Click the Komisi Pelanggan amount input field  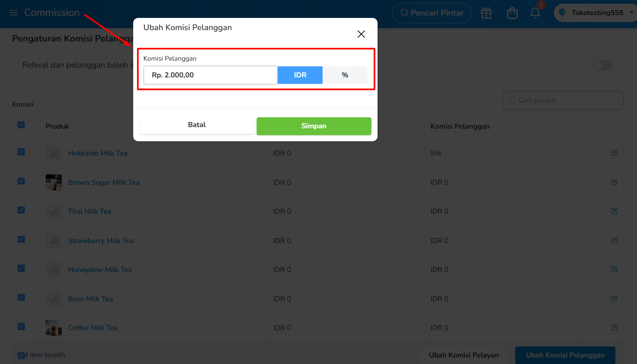(211, 75)
